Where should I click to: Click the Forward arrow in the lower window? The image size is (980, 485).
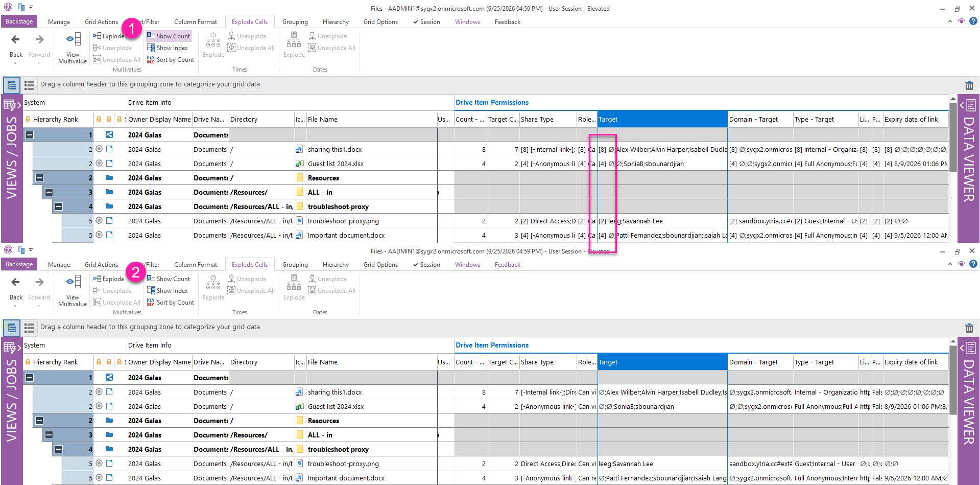[x=39, y=283]
